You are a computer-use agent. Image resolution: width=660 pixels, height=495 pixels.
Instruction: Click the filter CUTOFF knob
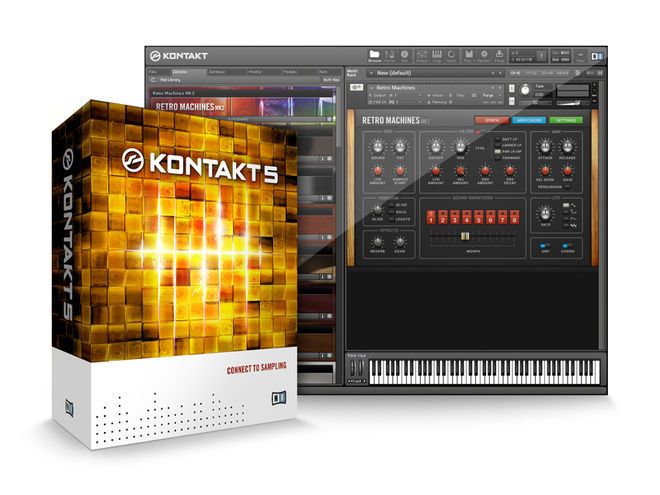[x=436, y=147]
